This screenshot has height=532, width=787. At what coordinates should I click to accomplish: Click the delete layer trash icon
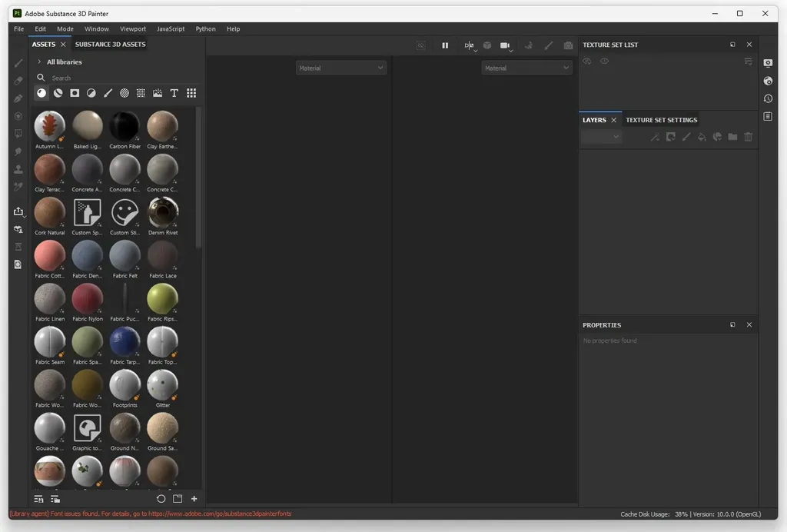(x=749, y=137)
